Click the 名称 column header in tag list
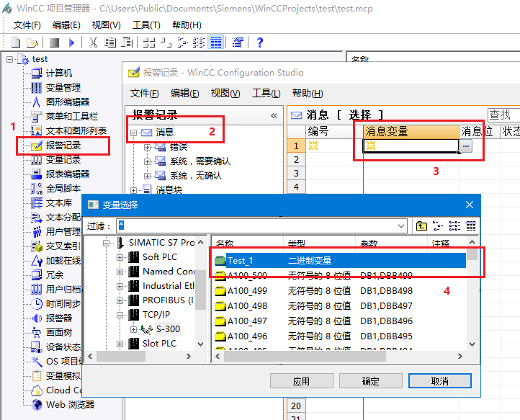Viewport: 520px width, 420px height. 247,243
